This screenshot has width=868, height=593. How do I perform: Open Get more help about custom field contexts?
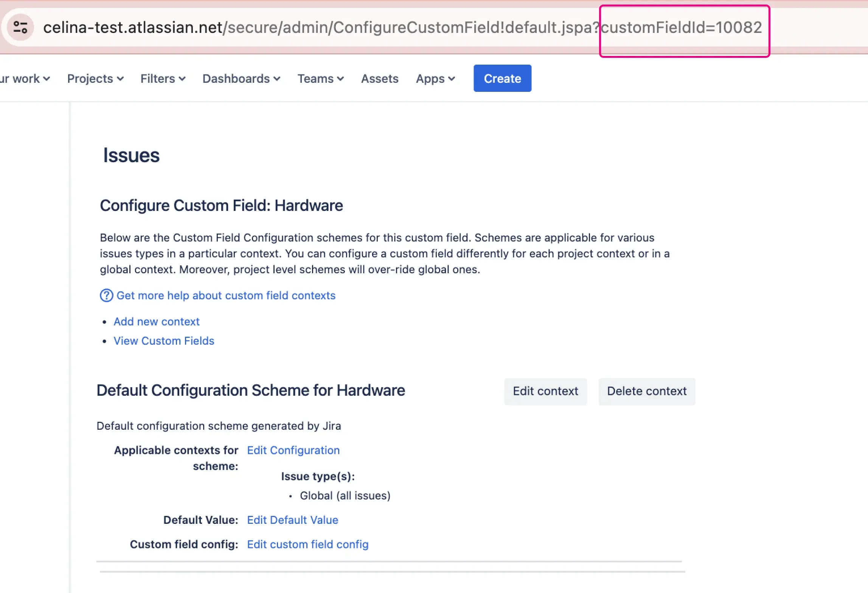click(x=226, y=296)
